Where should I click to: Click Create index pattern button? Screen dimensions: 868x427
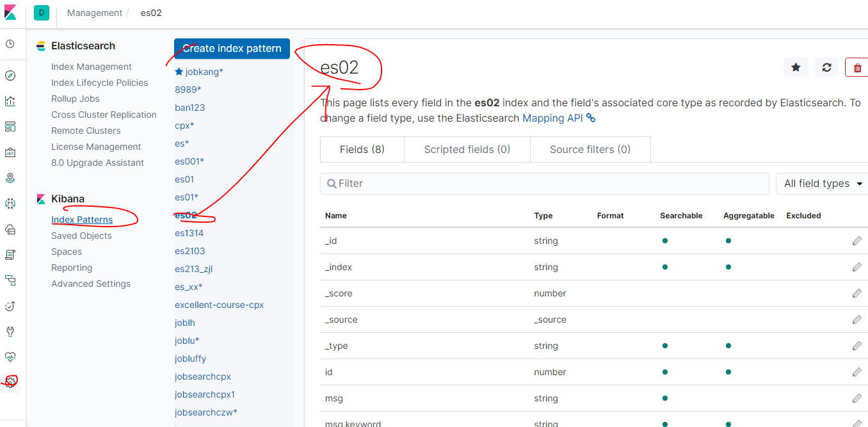pos(232,48)
